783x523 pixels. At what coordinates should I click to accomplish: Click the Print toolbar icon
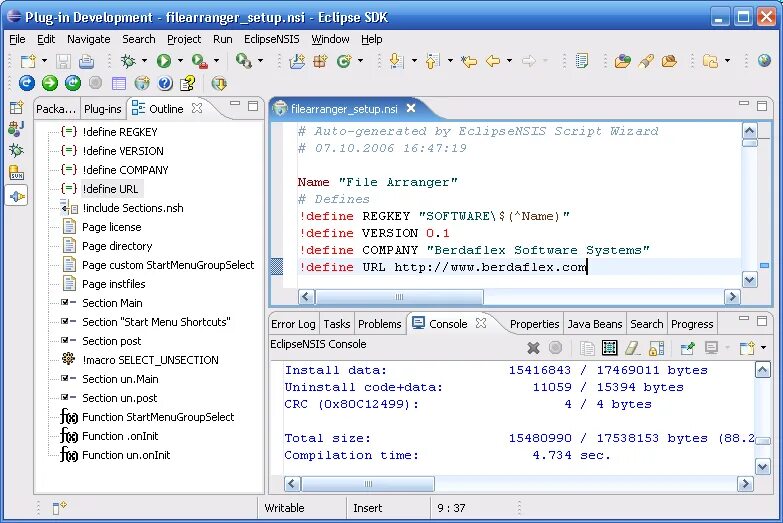point(86,61)
